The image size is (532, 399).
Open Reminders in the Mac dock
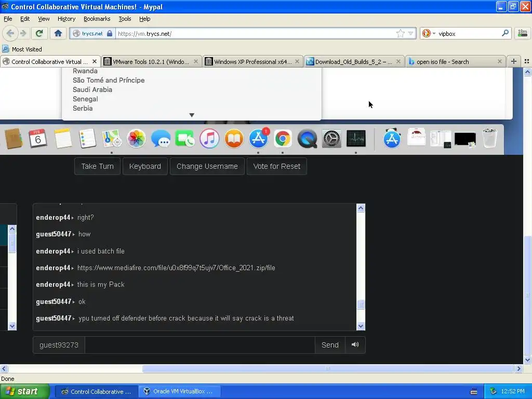(87, 138)
